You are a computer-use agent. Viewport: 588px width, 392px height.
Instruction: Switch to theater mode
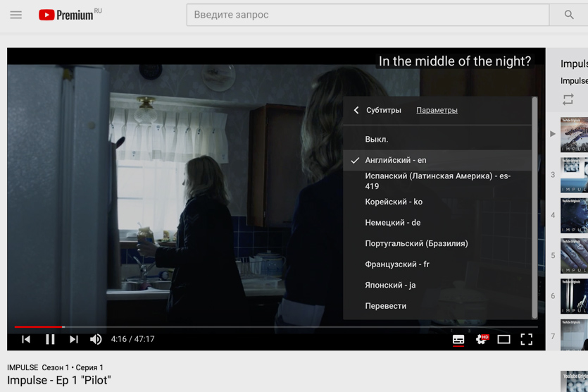[503, 339]
